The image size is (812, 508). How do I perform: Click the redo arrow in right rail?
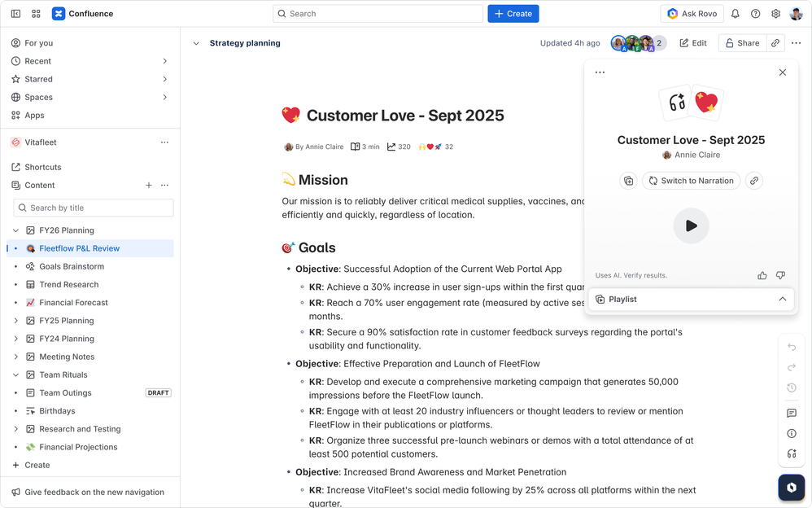point(792,367)
